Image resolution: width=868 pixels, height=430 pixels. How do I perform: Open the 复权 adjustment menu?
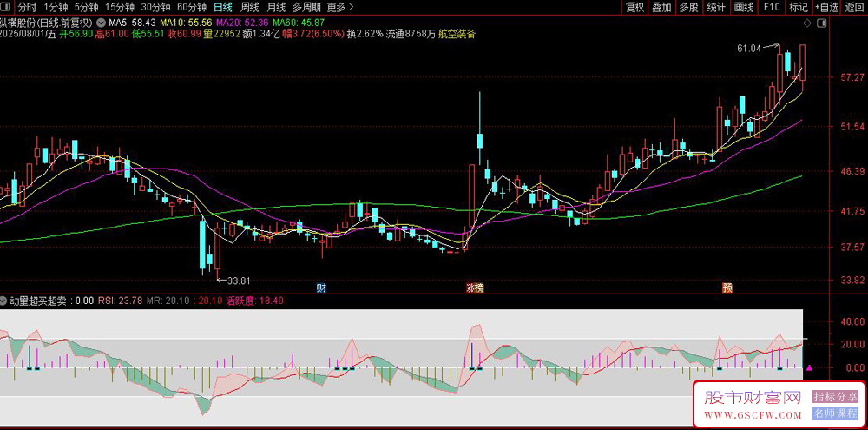point(635,7)
